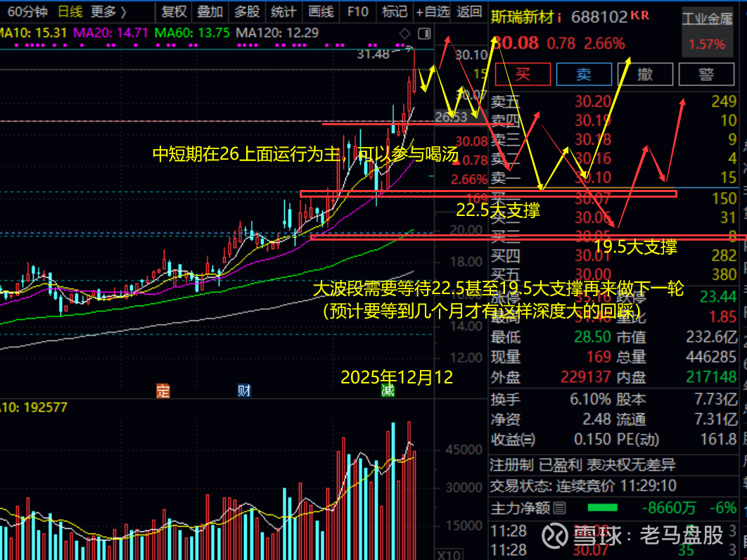Click the MA60: 13.75 indicator label
Screen dimensions: 747x560
click(x=193, y=33)
